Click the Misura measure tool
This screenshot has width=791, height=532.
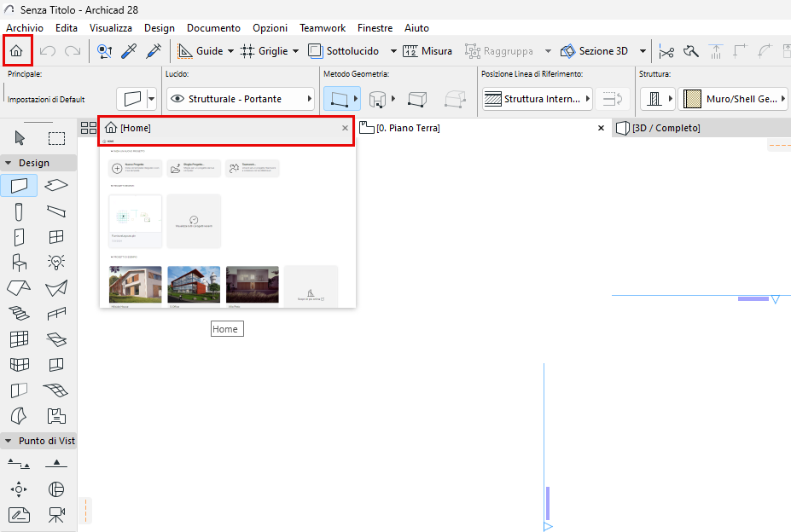pyautogui.click(x=427, y=51)
